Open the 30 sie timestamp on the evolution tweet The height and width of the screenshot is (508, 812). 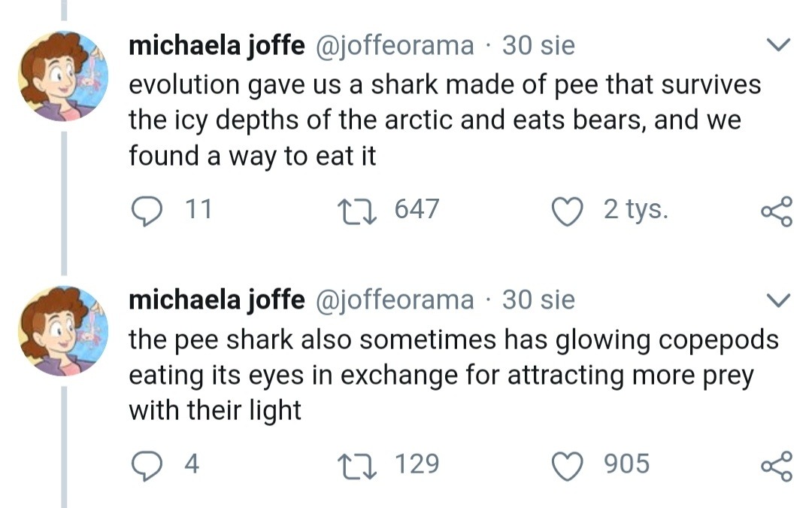click(538, 46)
